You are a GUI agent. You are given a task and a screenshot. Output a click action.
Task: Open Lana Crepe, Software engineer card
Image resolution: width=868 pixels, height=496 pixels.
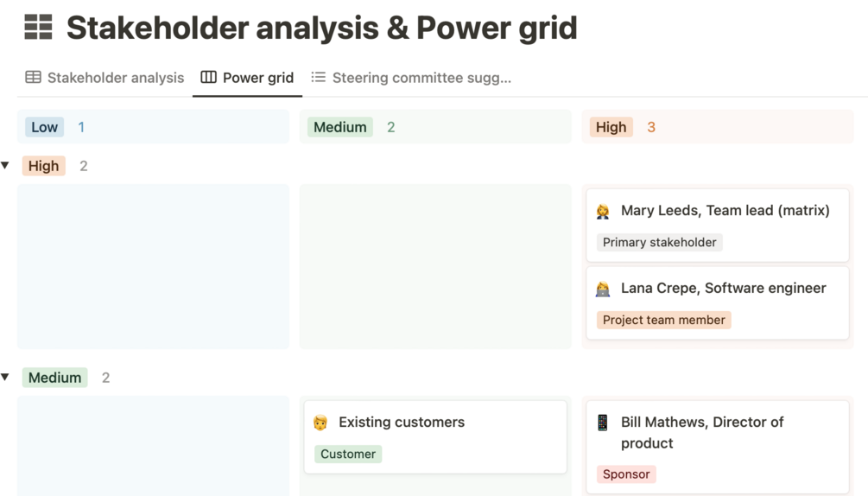coord(723,289)
